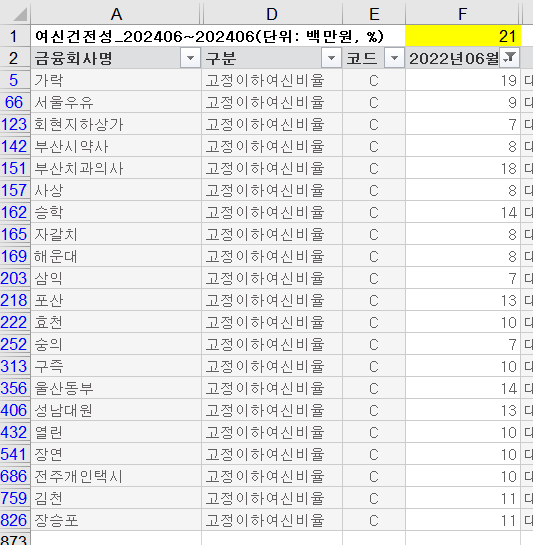Select row header 1
This screenshot has width=533, height=545.
pyautogui.click(x=15, y=36)
